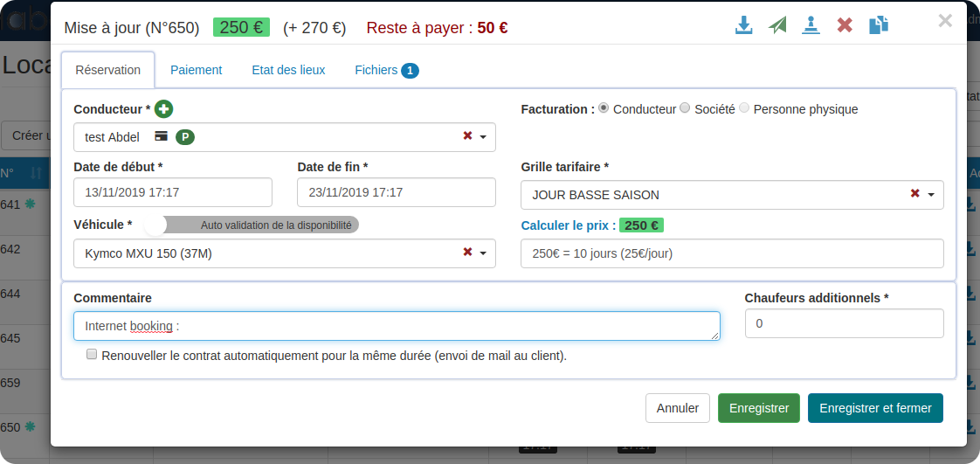Open the Grille tarifaire dropdown
980x464 pixels.
pyautogui.click(x=931, y=195)
